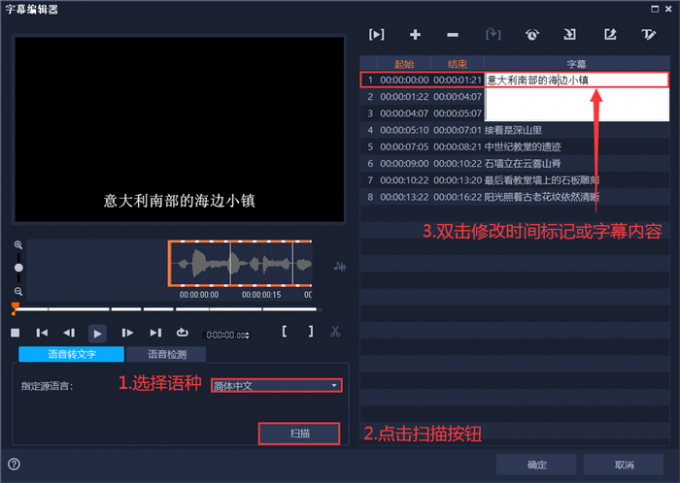Jump to end of clip
This screenshot has width=680, height=483.
click(155, 333)
